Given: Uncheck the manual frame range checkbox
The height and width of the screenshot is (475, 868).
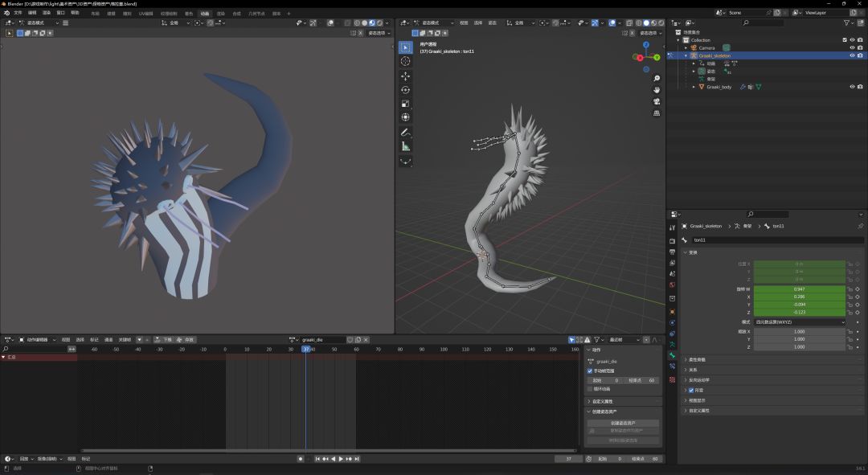Looking at the screenshot, I should pos(590,371).
